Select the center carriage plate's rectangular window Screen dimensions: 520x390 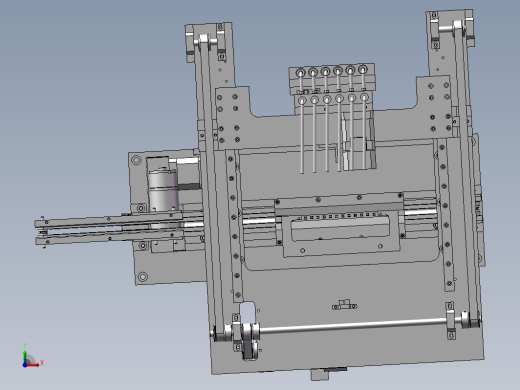pos(340,228)
